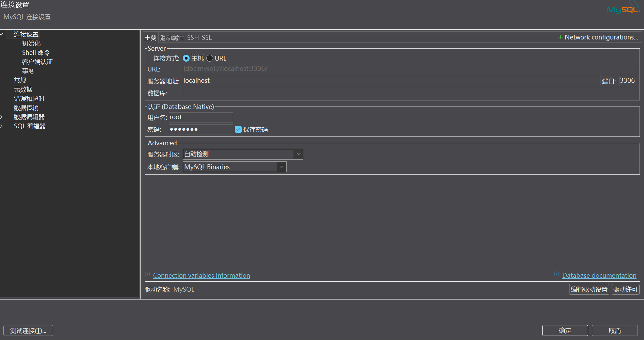644x340 pixels.
Task: Select 常规 in the settings tree
Action: pos(20,80)
